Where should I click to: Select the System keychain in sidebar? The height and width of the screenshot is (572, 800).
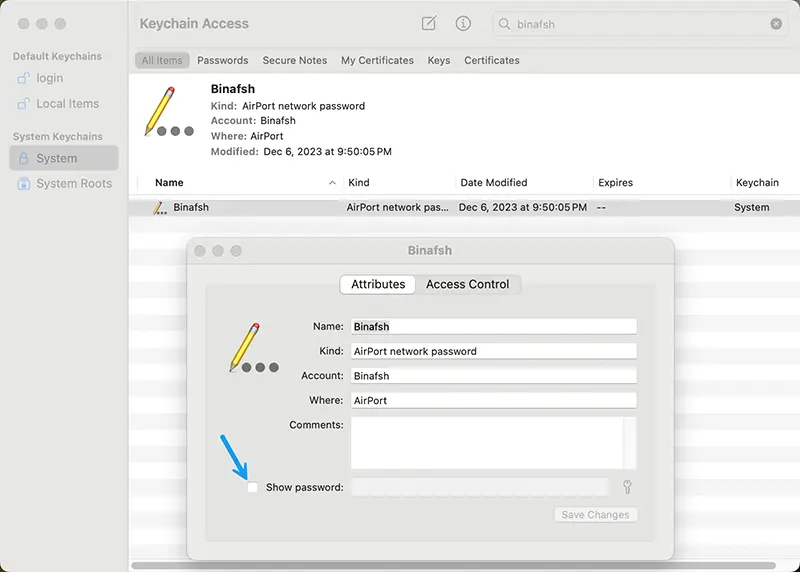click(x=64, y=158)
